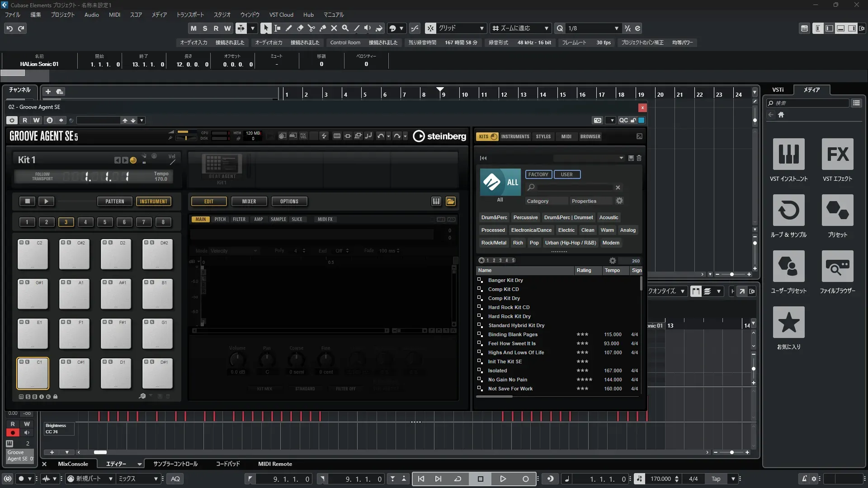The height and width of the screenshot is (488, 868).
Task: Open VST Instruments in the media rack
Action: pyautogui.click(x=788, y=155)
